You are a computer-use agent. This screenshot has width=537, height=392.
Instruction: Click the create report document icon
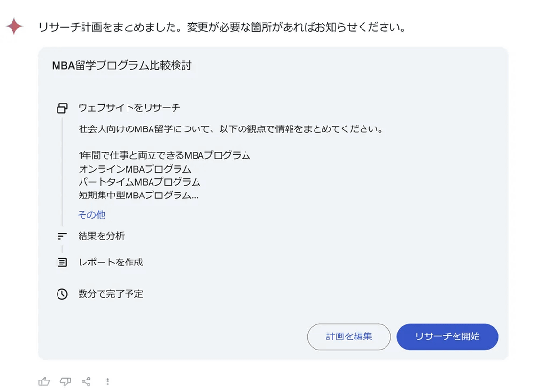tap(62, 263)
